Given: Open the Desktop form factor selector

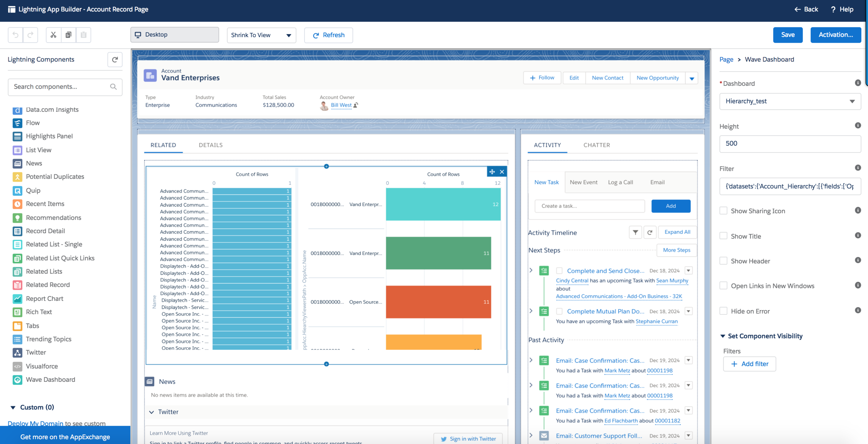Looking at the screenshot, I should pos(175,35).
